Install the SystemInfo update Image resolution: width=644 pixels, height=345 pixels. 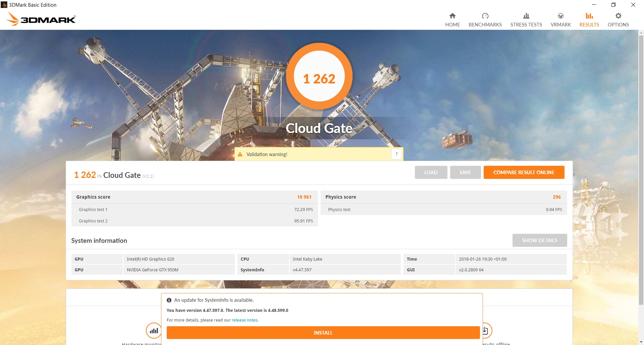tap(323, 333)
